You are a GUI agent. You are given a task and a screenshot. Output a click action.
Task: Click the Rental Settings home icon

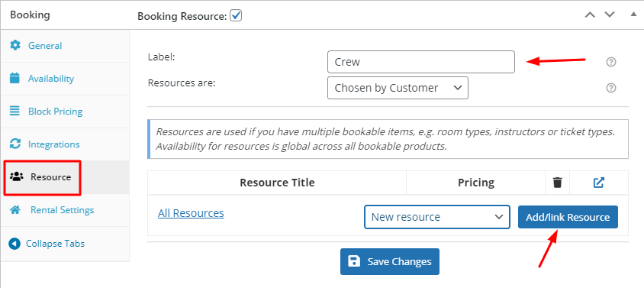point(15,210)
